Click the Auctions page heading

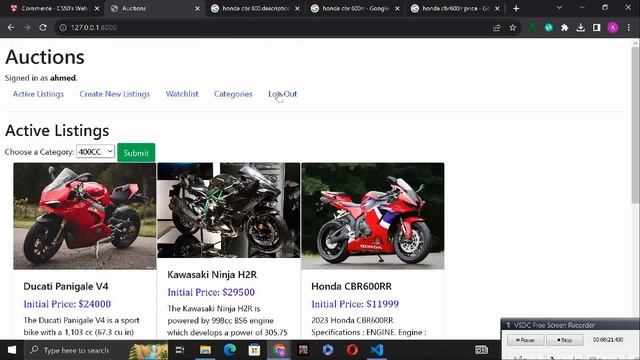click(x=45, y=57)
